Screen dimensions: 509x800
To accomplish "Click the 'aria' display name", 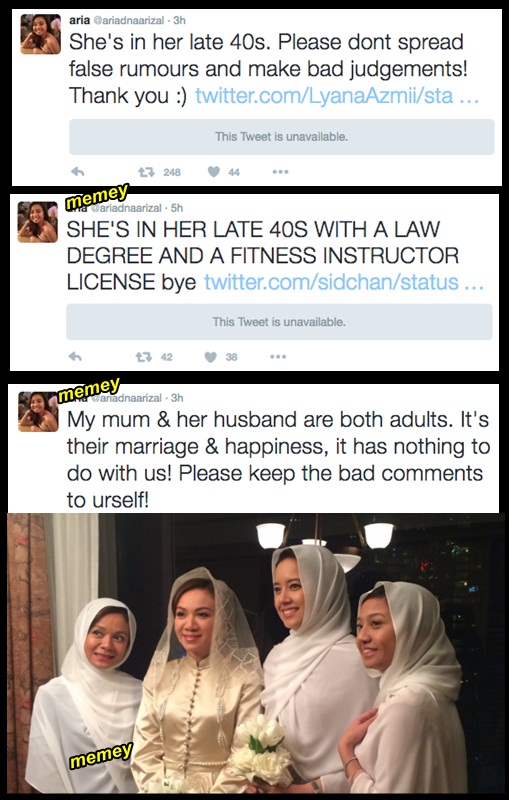I will point(79,20).
